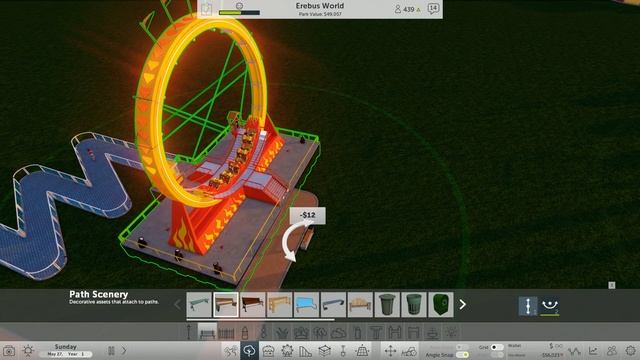Screen dimensions: 640x360
Task: Select the trees scenery category
Action: pyautogui.click(x=320, y=332)
